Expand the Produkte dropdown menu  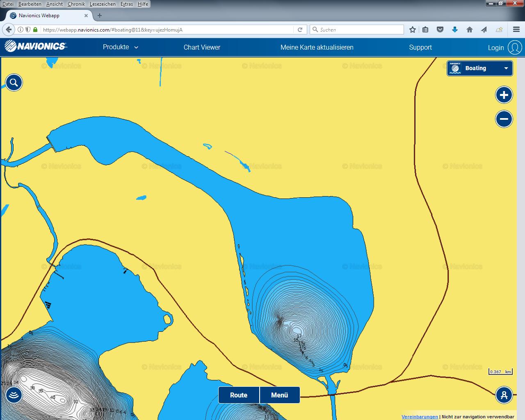tap(120, 47)
